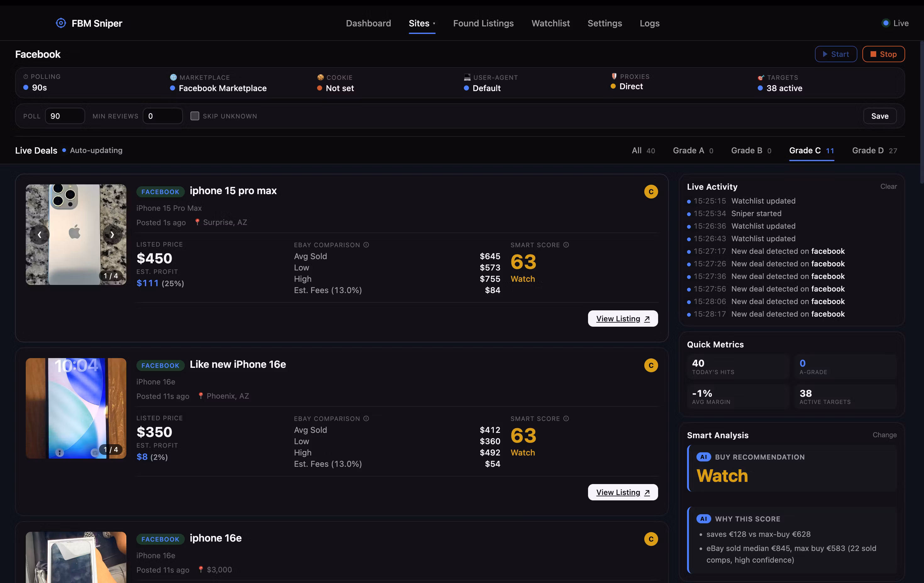Viewport: 924px width, 583px height.
Task: Click the 38 active targets status
Action: coord(780,88)
